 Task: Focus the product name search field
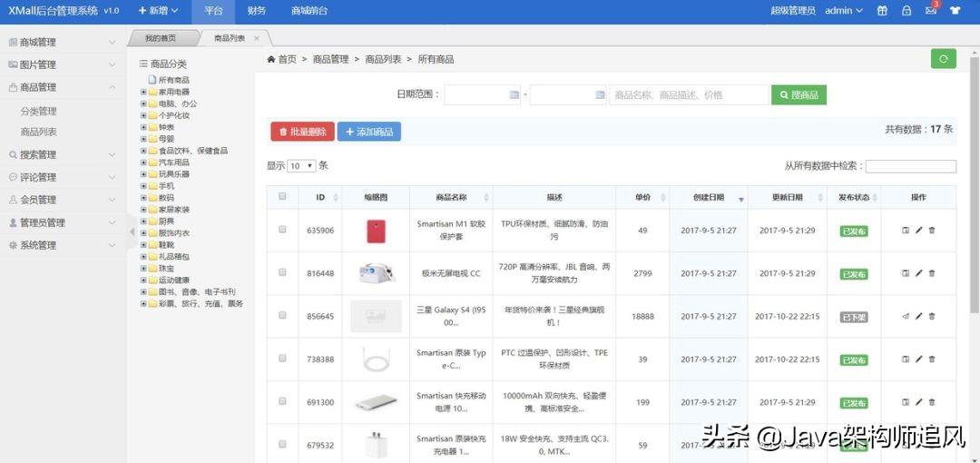click(689, 95)
